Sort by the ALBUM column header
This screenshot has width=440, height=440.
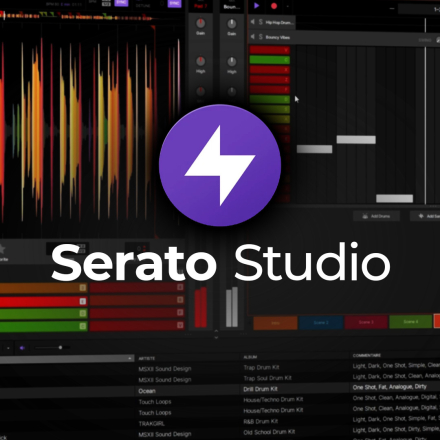(250, 357)
